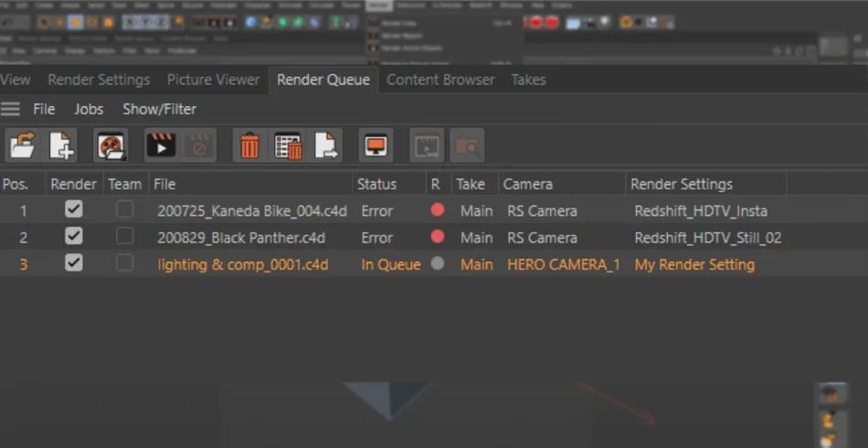Enable Team for 200725_Kaneda Bike_004.c4d
Image resolution: width=868 pixels, height=448 pixels.
point(124,209)
